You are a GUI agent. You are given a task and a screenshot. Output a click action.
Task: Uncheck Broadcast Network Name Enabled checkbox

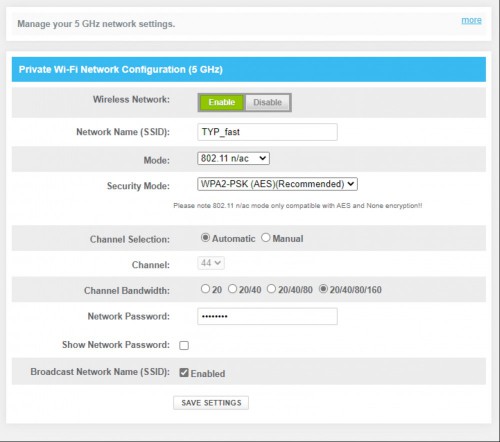[184, 373]
